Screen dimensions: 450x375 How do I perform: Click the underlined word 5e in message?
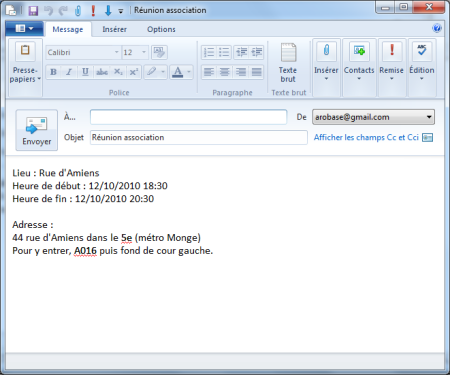(x=127, y=238)
